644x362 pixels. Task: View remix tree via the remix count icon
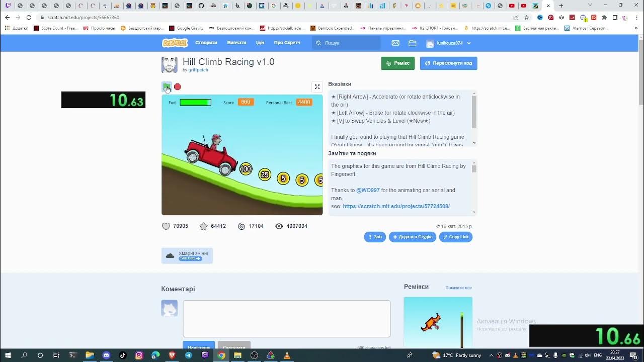(x=242, y=226)
